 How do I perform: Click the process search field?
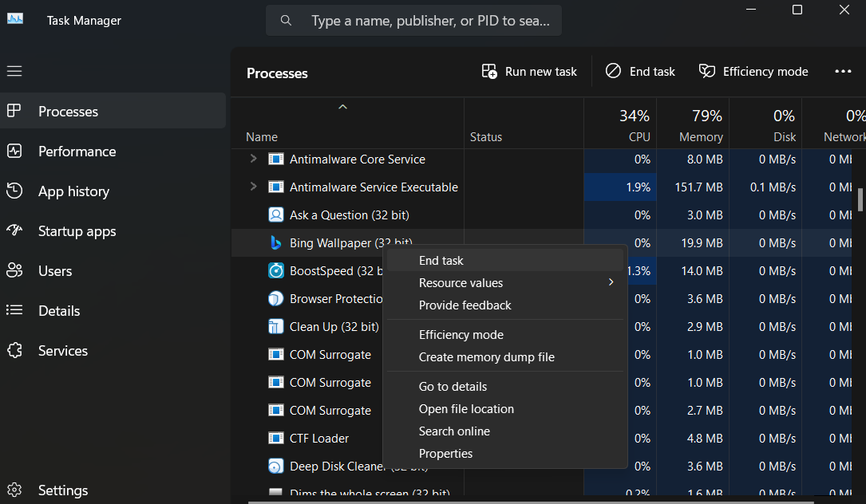click(x=413, y=20)
